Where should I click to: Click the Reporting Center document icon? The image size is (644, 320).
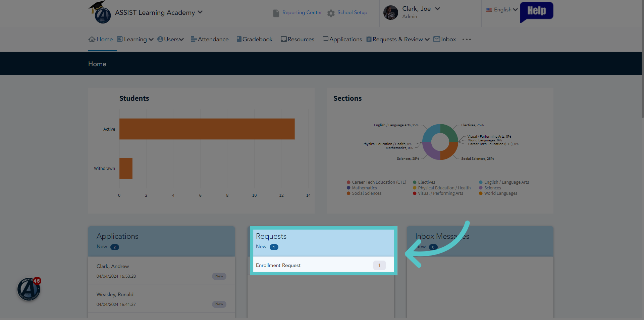[x=276, y=13]
